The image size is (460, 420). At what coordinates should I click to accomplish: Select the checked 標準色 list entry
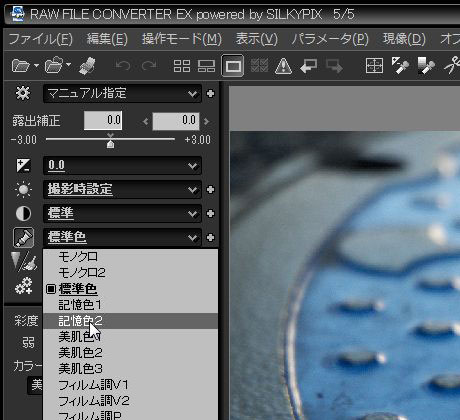pos(131,289)
